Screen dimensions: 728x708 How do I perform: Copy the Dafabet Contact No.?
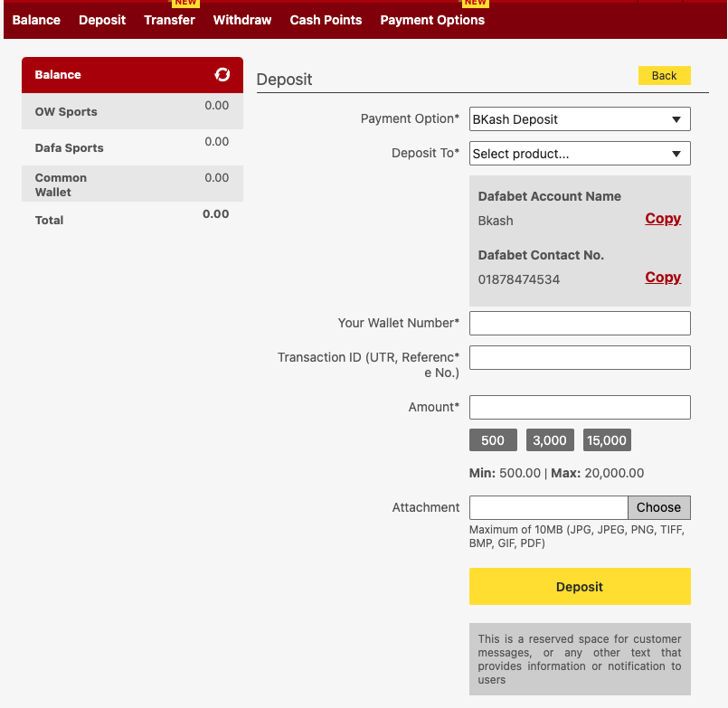[x=663, y=278]
